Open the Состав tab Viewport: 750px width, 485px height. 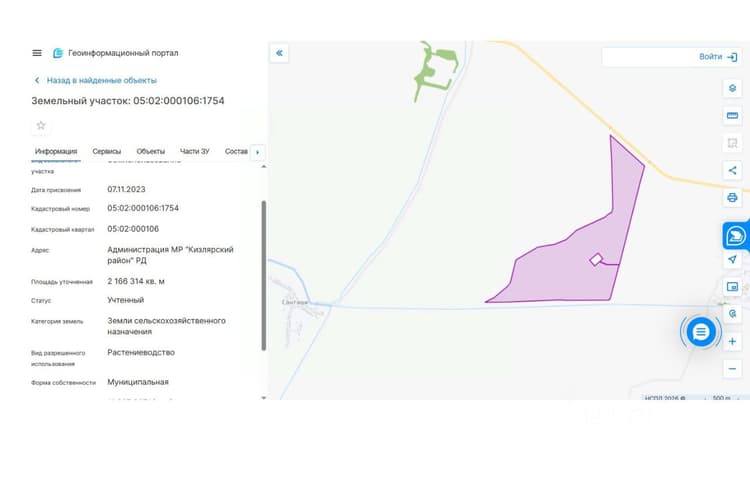[236, 151]
